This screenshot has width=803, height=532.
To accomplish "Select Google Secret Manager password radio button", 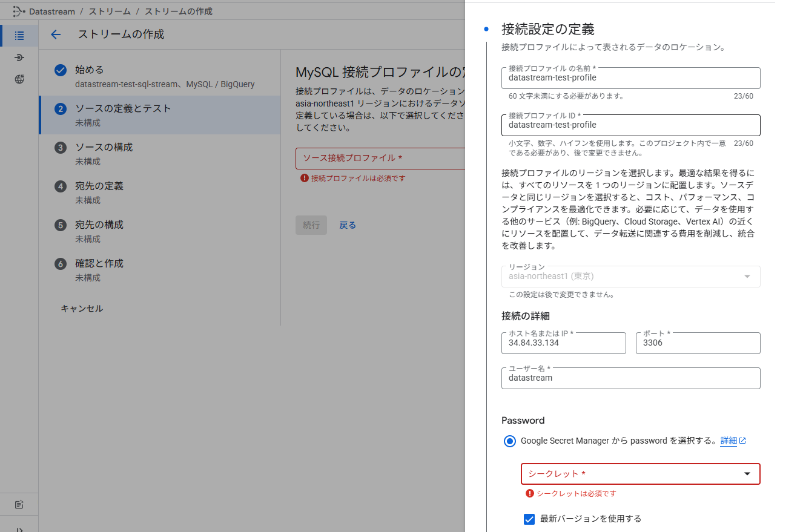I will tap(510, 441).
